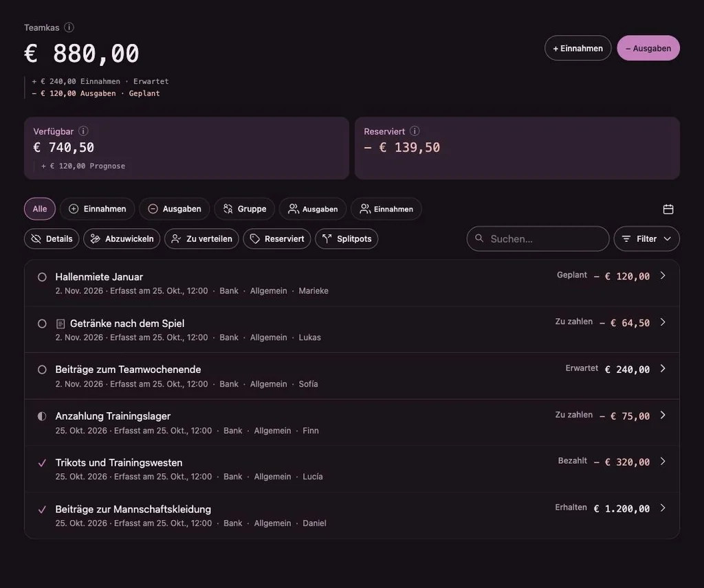Select the Ausgaben tab with people icon
This screenshot has width=704, height=588.
pyautogui.click(x=313, y=209)
